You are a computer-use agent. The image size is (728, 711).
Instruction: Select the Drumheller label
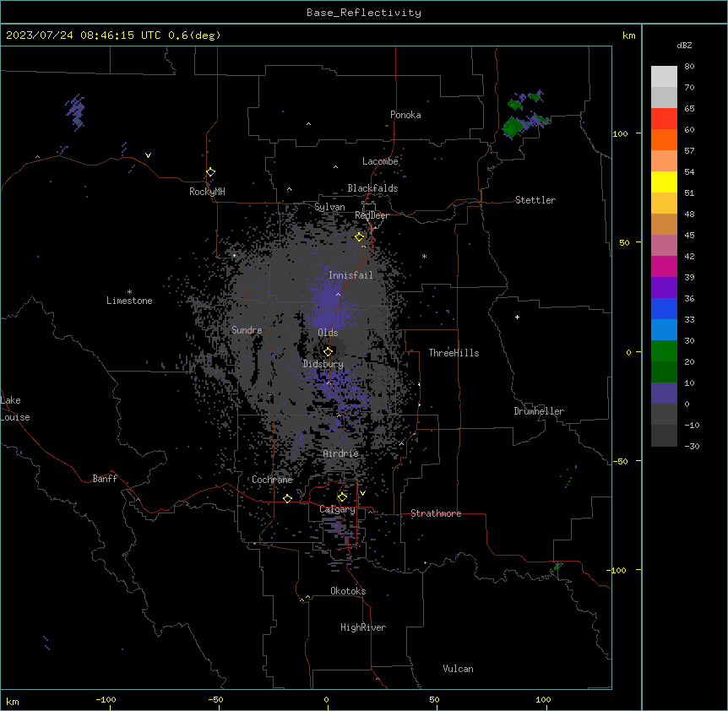[539, 411]
